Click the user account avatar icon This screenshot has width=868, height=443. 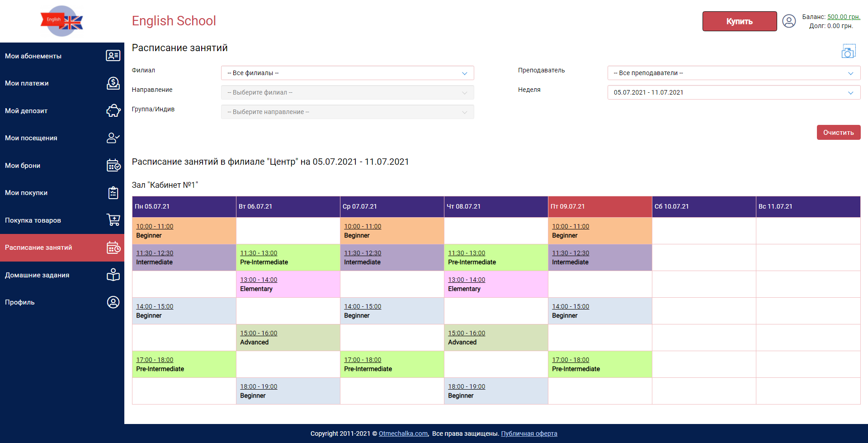tap(789, 21)
